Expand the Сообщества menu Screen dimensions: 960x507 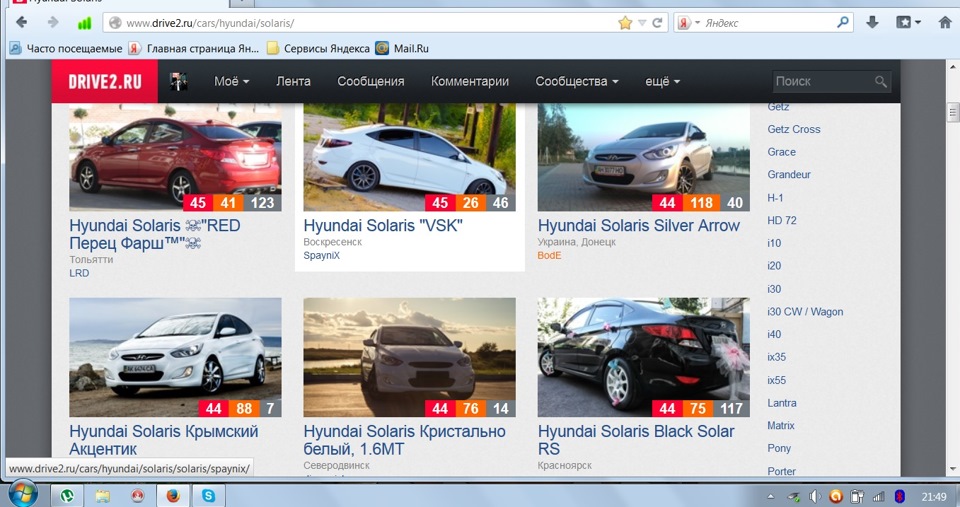pos(577,81)
